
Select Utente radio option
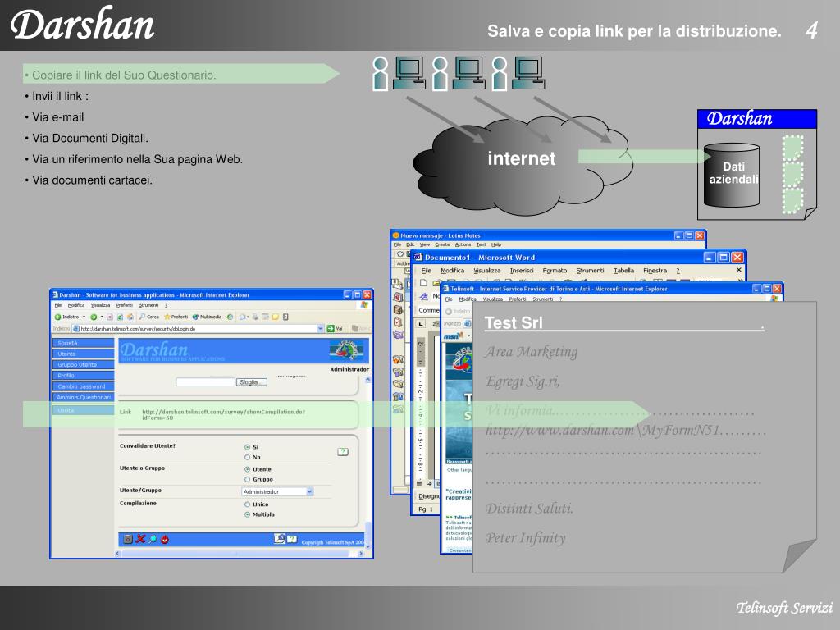(x=247, y=469)
